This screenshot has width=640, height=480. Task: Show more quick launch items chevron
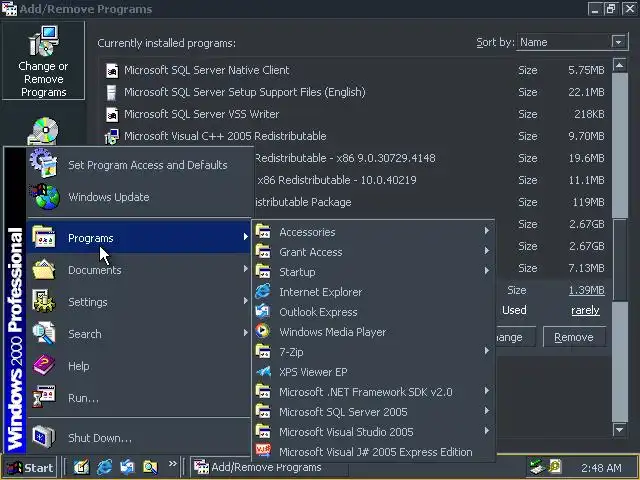click(173, 464)
